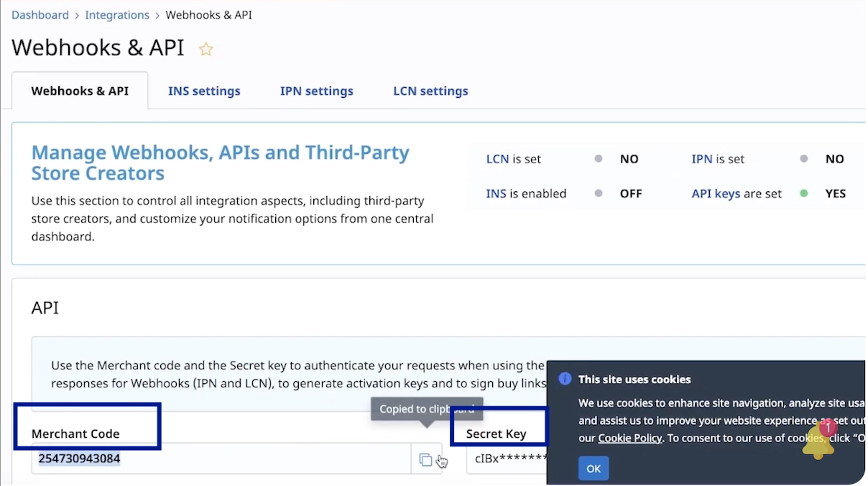This screenshot has height=486, width=868.
Task: Click the favorite star next to Webhooks & API
Action: point(206,49)
